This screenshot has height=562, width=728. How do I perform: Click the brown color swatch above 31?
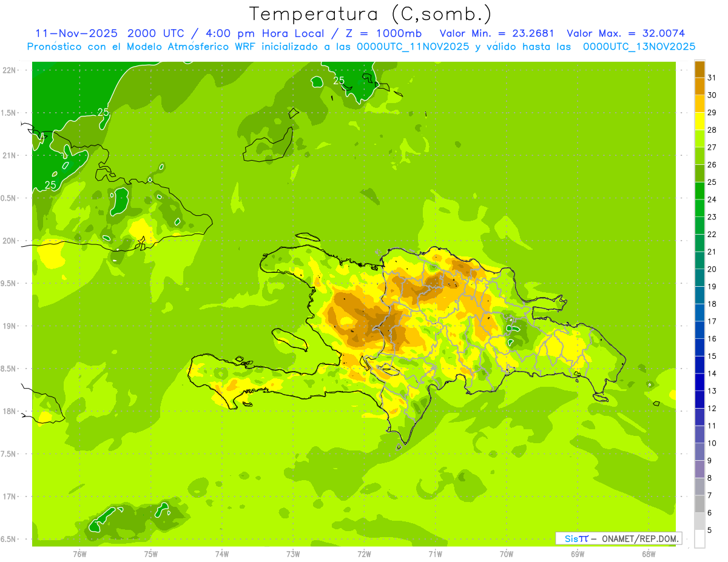point(699,69)
